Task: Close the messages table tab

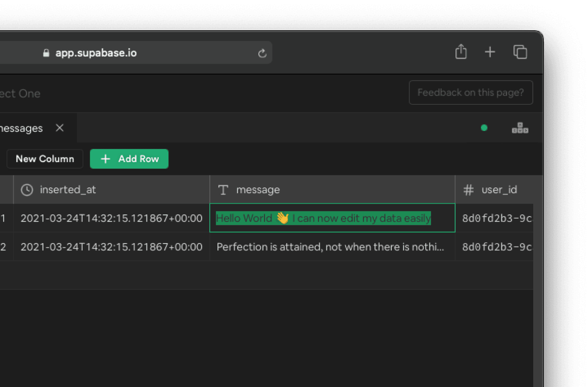Action: point(60,128)
